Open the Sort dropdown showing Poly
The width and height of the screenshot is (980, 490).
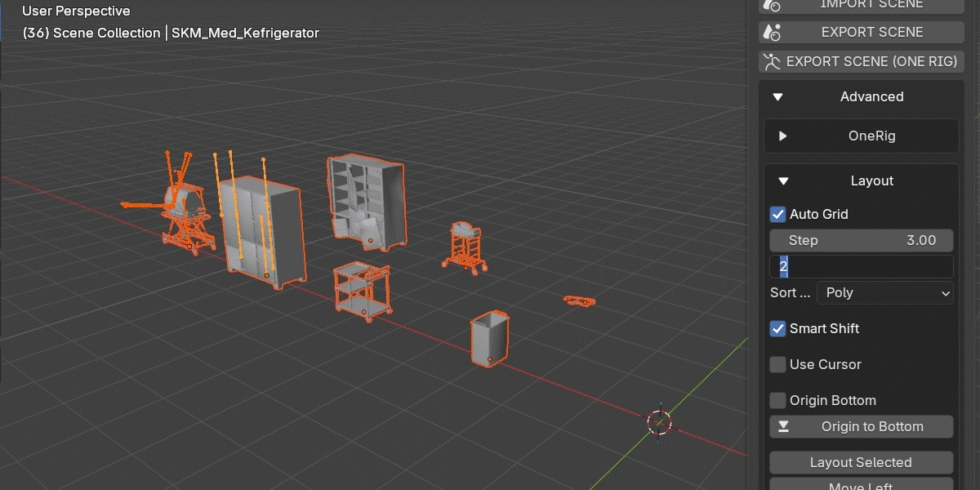tap(886, 292)
